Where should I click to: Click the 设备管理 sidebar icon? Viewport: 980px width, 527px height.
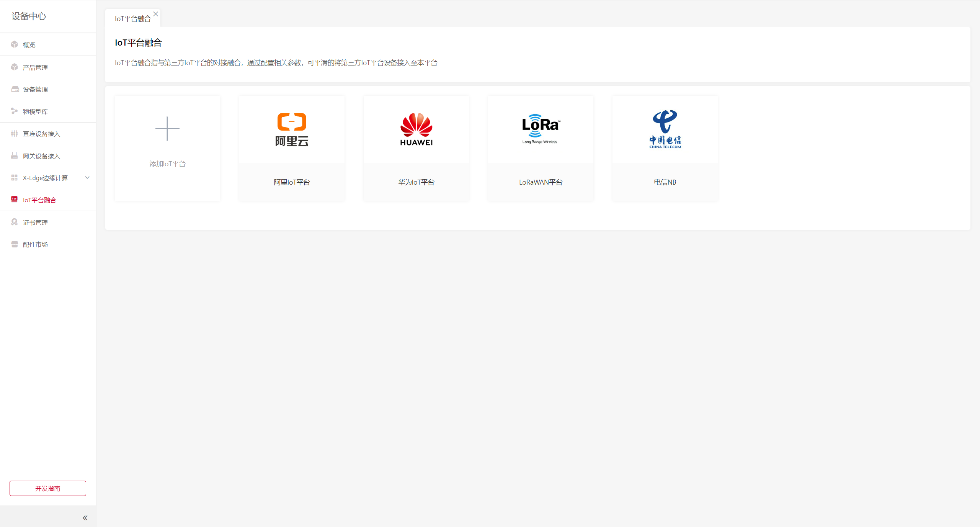pyautogui.click(x=15, y=89)
